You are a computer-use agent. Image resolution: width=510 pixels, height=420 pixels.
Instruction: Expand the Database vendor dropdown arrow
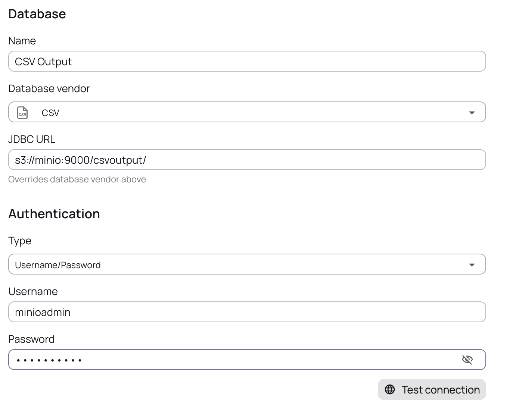(x=472, y=113)
